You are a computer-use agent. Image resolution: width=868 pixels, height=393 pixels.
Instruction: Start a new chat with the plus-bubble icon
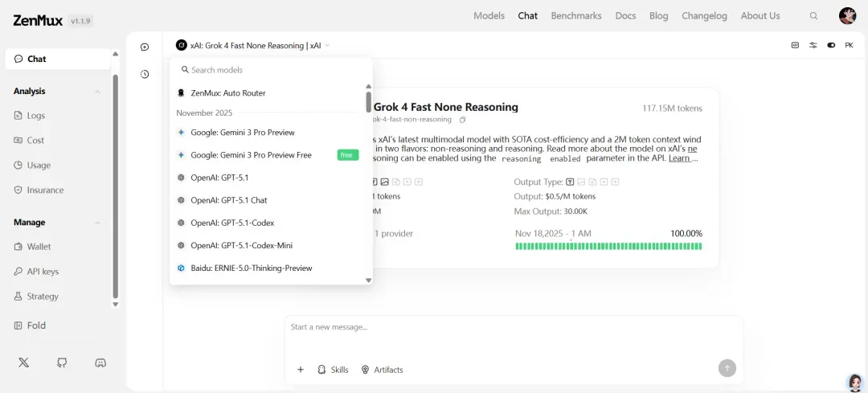pos(145,47)
